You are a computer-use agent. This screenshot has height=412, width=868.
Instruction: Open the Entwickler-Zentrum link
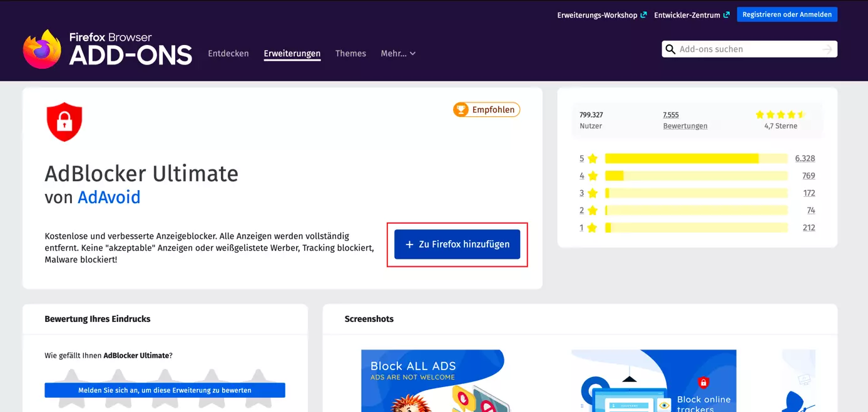692,15
